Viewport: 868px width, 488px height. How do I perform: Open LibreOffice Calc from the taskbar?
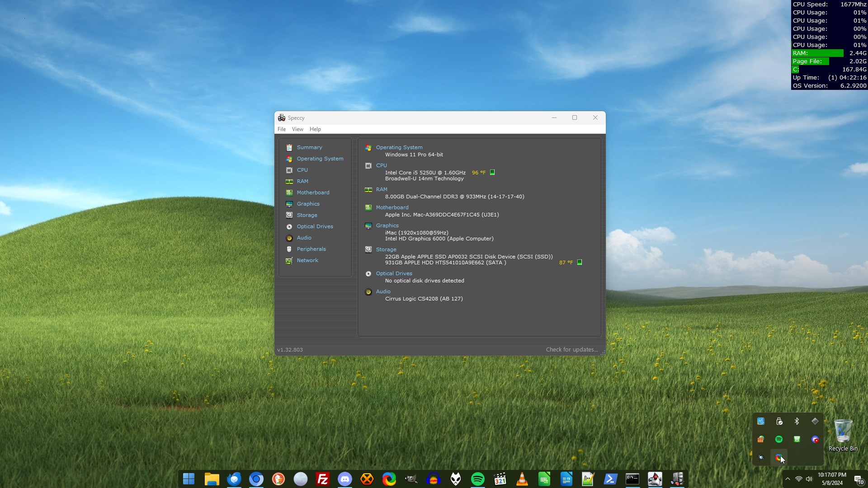pos(544,479)
